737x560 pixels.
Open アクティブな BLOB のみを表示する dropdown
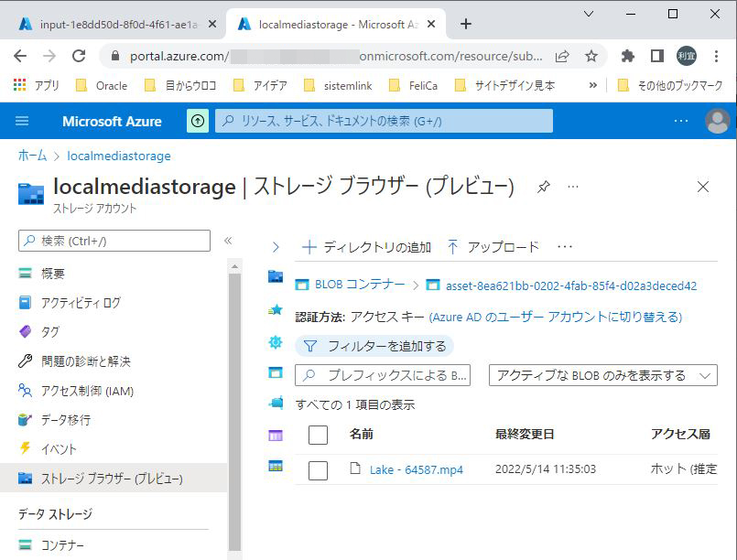tap(603, 375)
